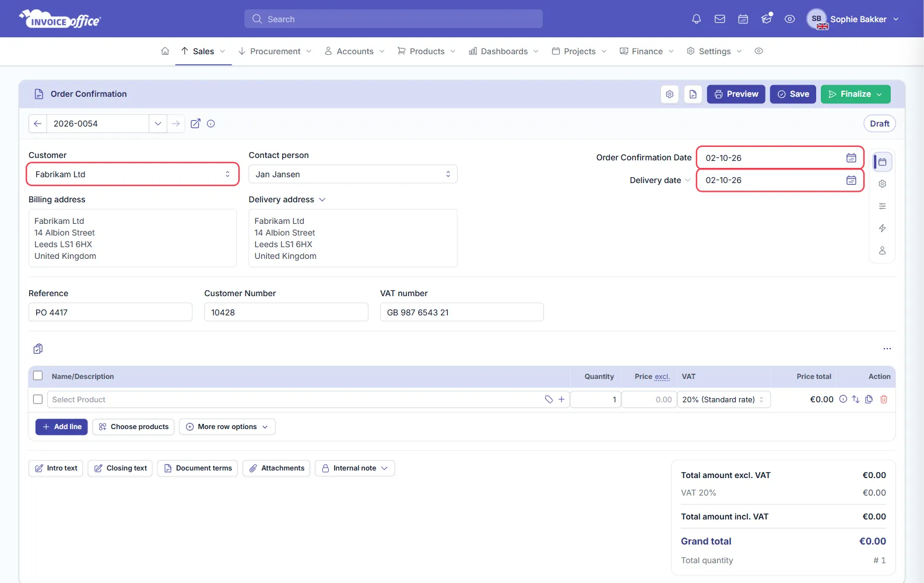The image size is (924, 583).
Task: Duplicate the product line row
Action: 869,399
